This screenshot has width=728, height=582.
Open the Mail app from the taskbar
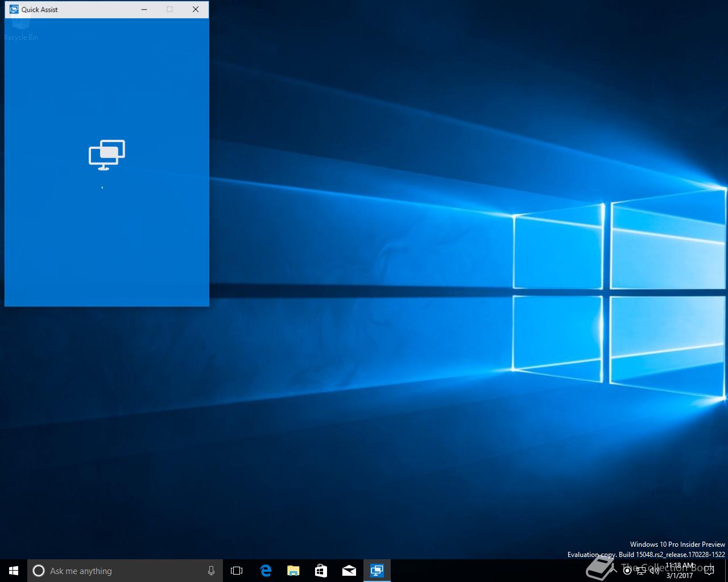click(x=349, y=571)
